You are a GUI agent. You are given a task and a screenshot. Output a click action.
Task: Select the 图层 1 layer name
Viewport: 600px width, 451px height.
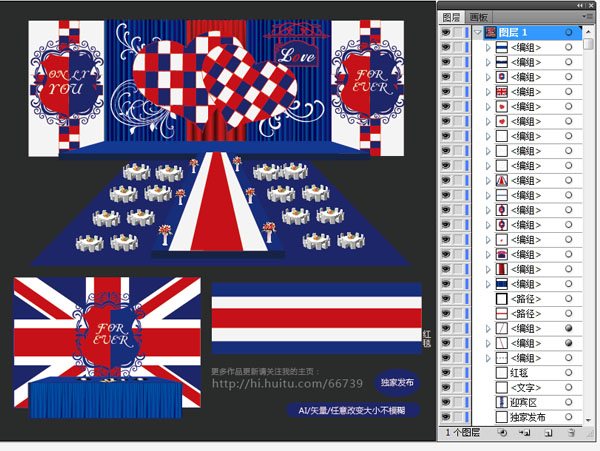tap(513, 32)
